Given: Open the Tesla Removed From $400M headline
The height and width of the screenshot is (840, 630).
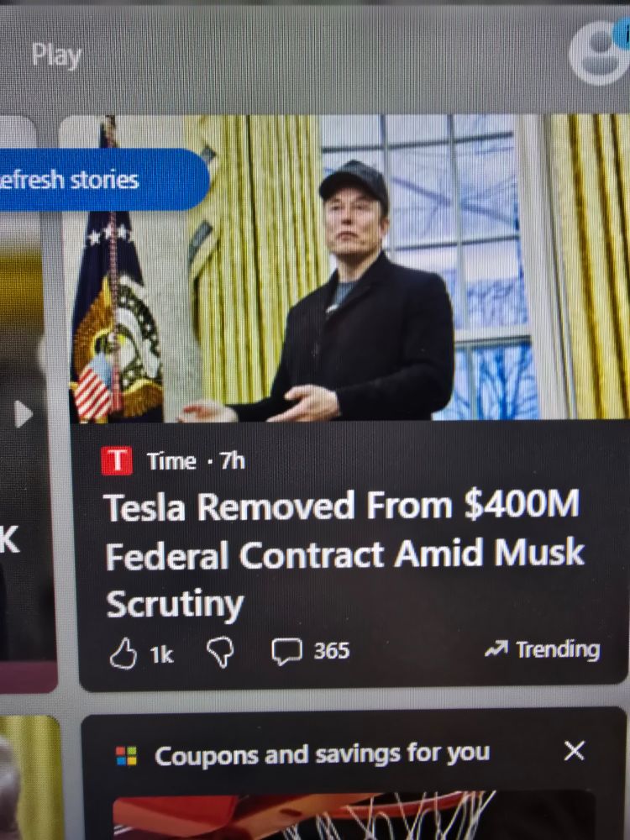Looking at the screenshot, I should [x=344, y=554].
